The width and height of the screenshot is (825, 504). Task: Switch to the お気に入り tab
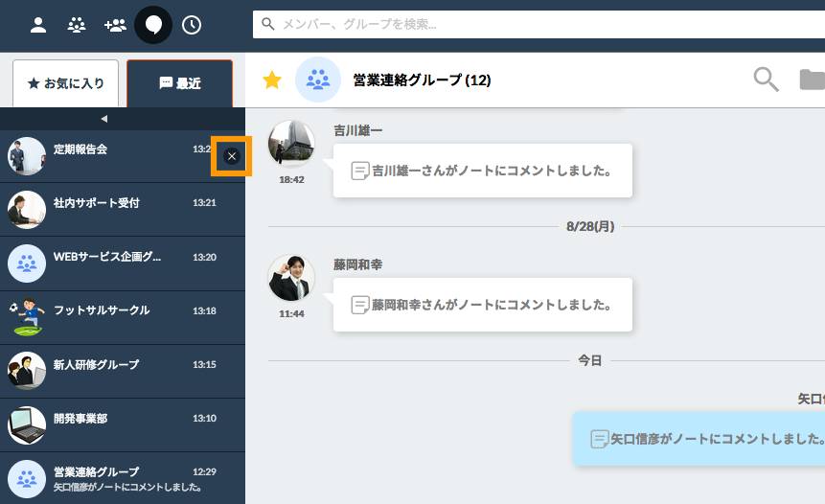[x=65, y=83]
